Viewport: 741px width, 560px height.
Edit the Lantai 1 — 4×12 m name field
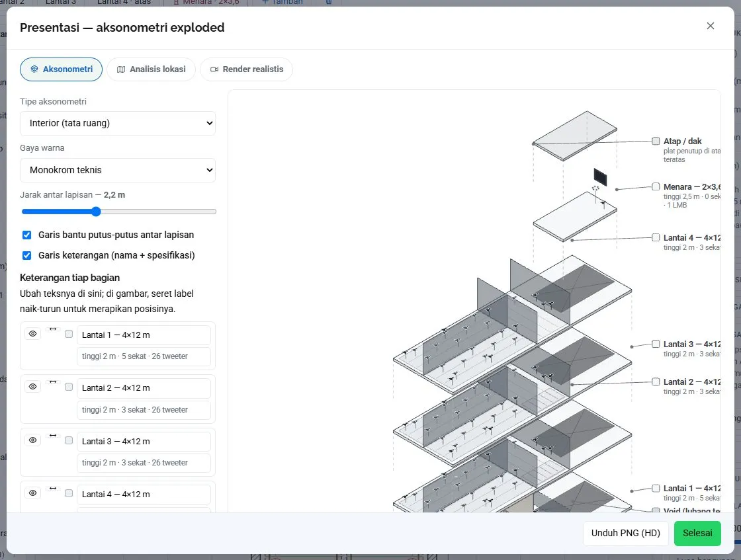[x=144, y=335]
